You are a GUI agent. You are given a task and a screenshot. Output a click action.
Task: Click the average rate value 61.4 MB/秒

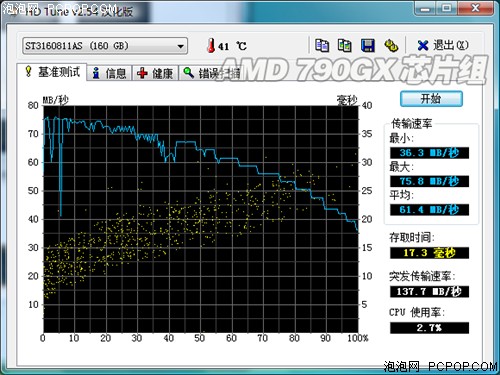pos(429,210)
